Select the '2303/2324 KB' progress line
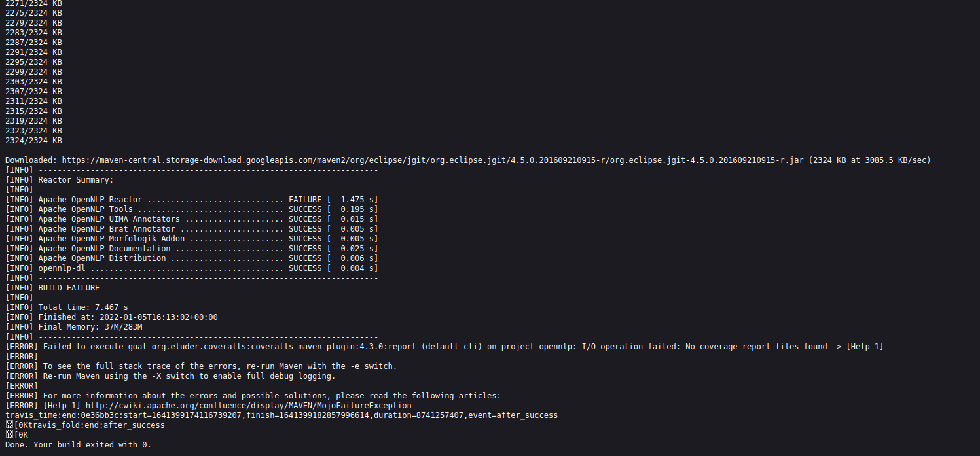The height and width of the screenshot is (456, 980). (33, 82)
